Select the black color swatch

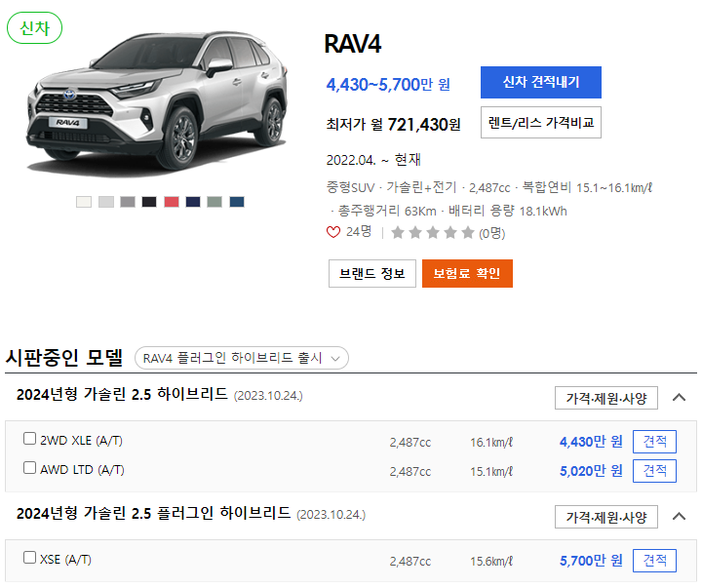click(x=149, y=202)
